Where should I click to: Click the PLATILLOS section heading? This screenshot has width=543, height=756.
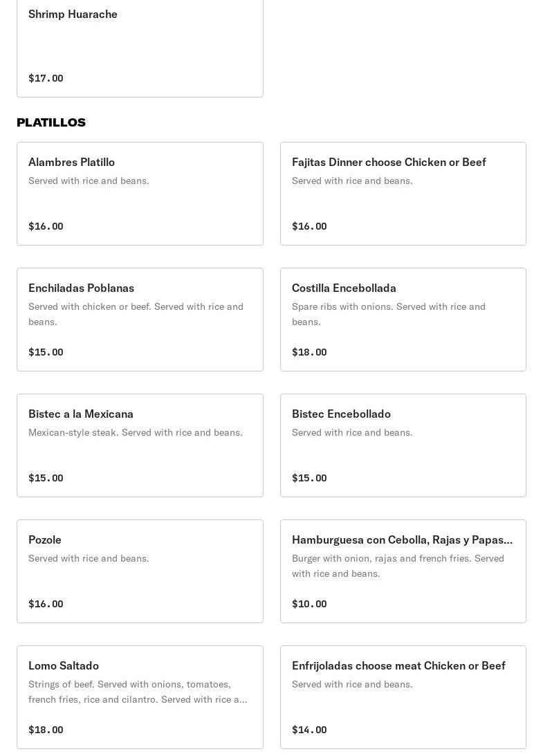click(51, 122)
